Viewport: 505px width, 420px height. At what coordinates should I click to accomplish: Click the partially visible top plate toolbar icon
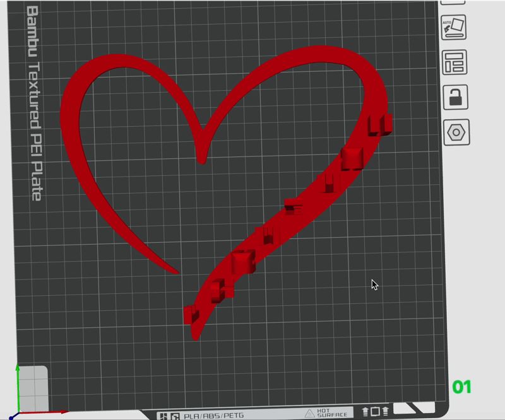coord(453,3)
